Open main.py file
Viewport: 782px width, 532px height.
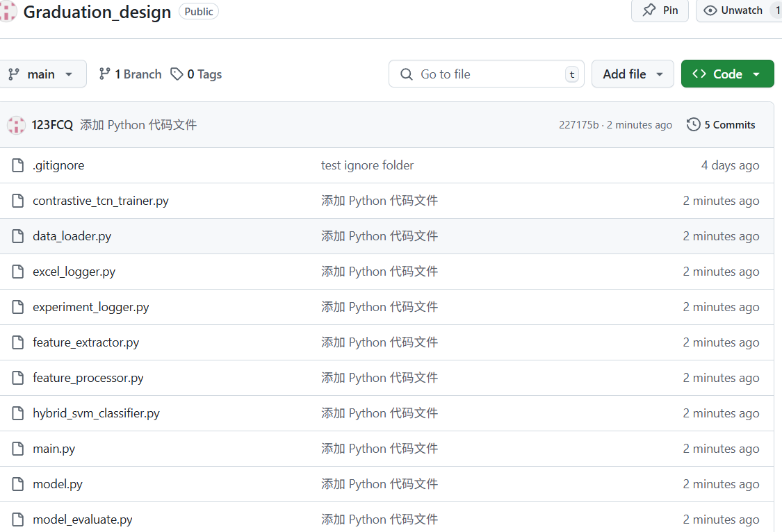[54, 449]
